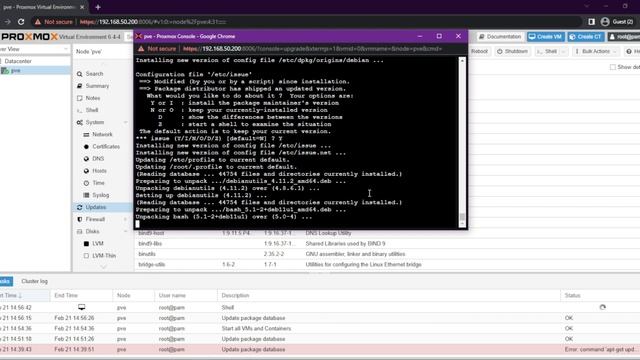This screenshot has height=360, width=640.
Task: Click the console scrollbar thumb
Action: tap(462, 217)
